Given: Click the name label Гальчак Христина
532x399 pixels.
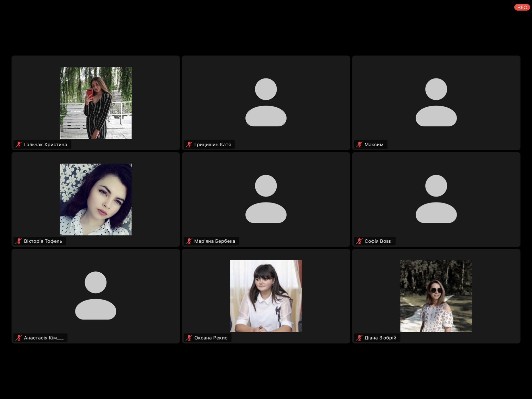Looking at the screenshot, I should point(46,145).
